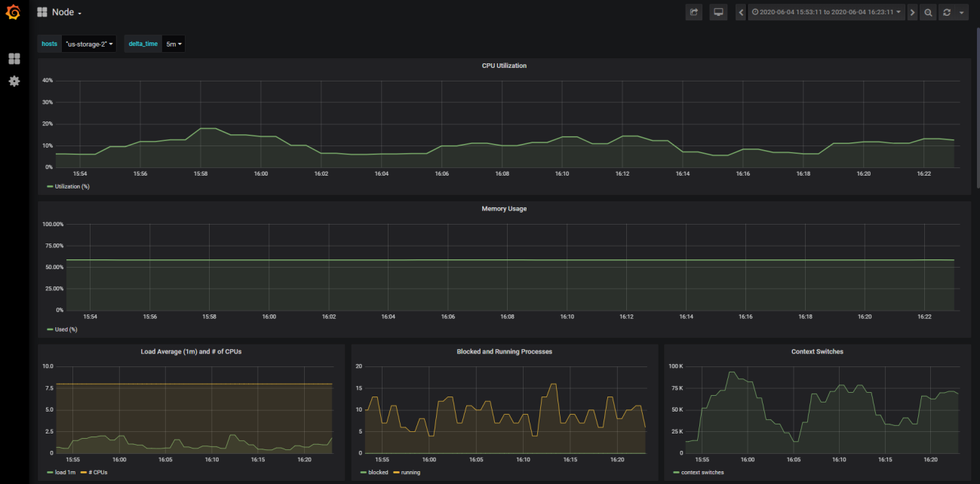Open the hosts 'us-storage-2' dropdown
This screenshot has height=484, width=980.
pos(89,44)
